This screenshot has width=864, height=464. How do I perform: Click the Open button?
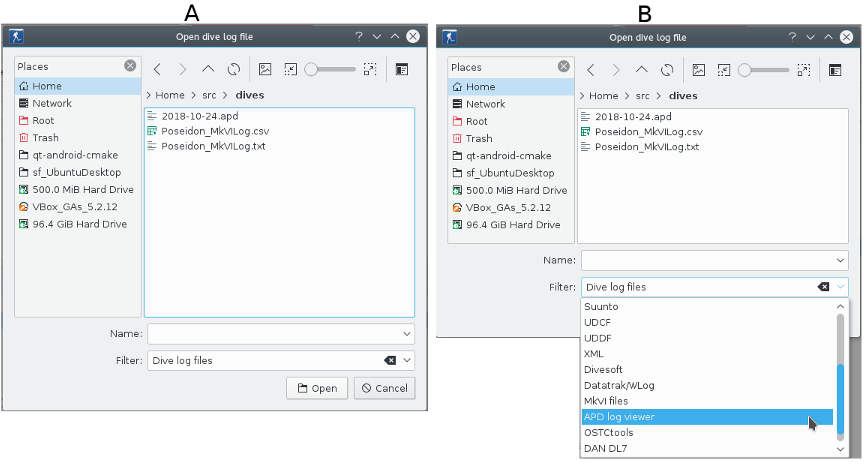[316, 388]
